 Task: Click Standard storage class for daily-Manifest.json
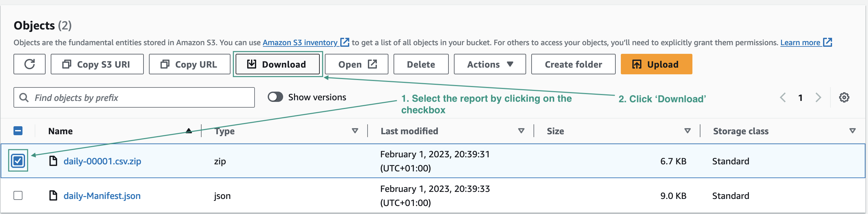pyautogui.click(x=731, y=196)
